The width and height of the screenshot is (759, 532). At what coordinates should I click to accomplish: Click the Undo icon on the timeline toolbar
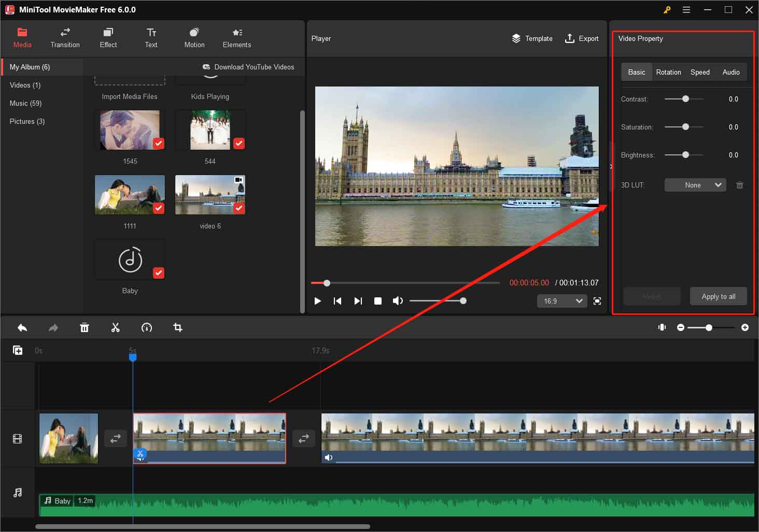coord(22,327)
